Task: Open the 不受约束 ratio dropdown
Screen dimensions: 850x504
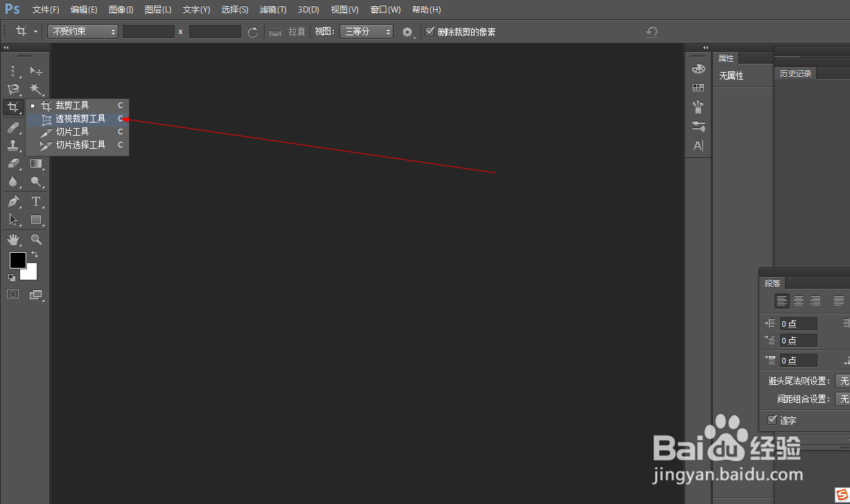Action: 83,32
